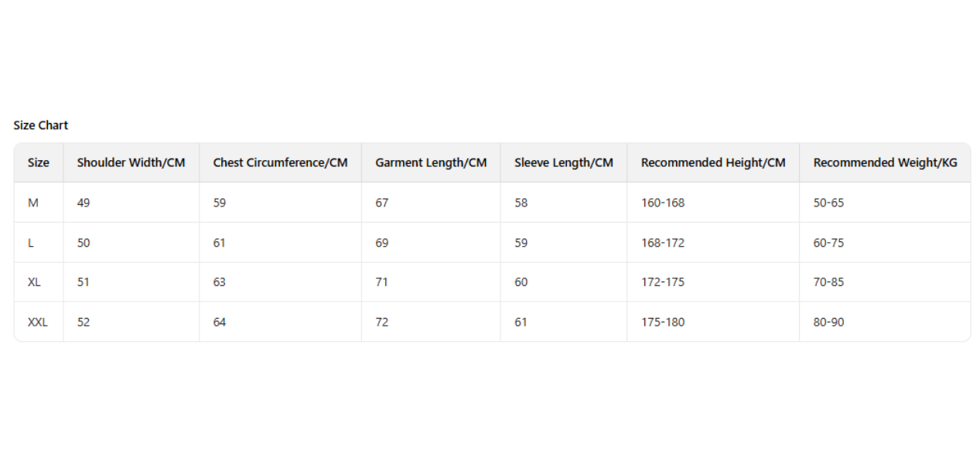Select the 175-180 height cell

point(663,322)
